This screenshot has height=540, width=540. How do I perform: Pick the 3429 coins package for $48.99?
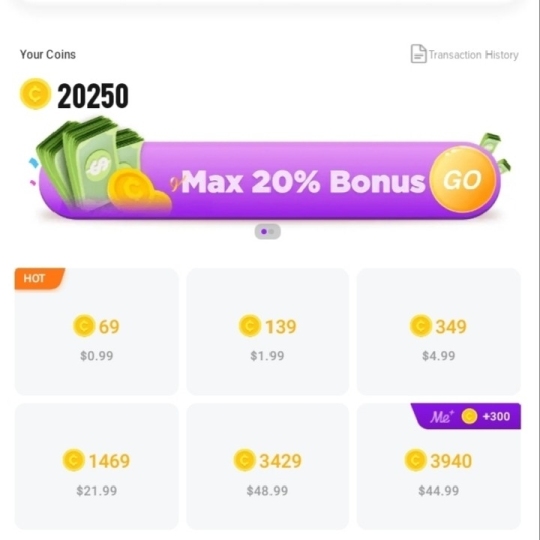coord(268,466)
